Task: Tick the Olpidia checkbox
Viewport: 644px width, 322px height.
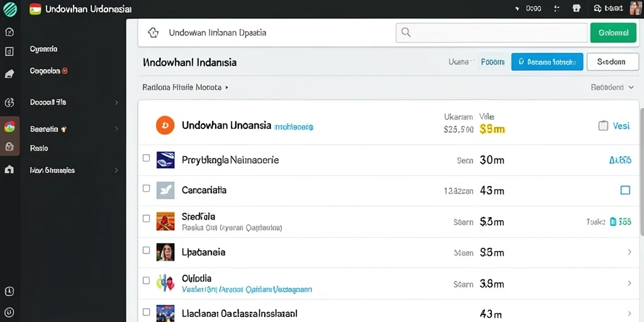Action: pyautogui.click(x=146, y=280)
